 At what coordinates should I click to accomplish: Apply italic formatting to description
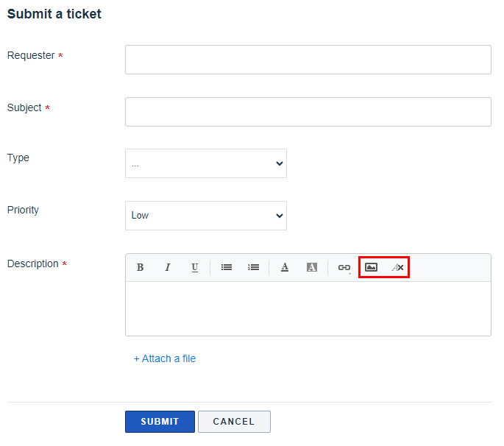(168, 267)
